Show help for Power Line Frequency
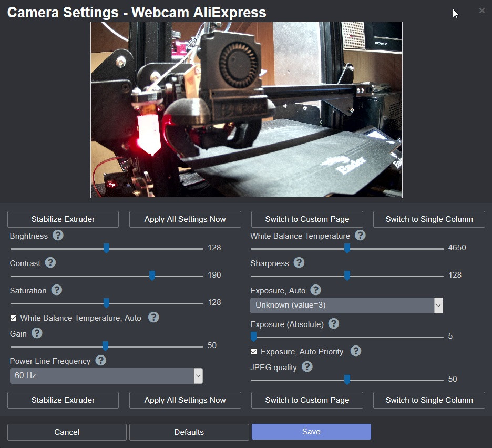This screenshot has width=492, height=448. pos(101,361)
